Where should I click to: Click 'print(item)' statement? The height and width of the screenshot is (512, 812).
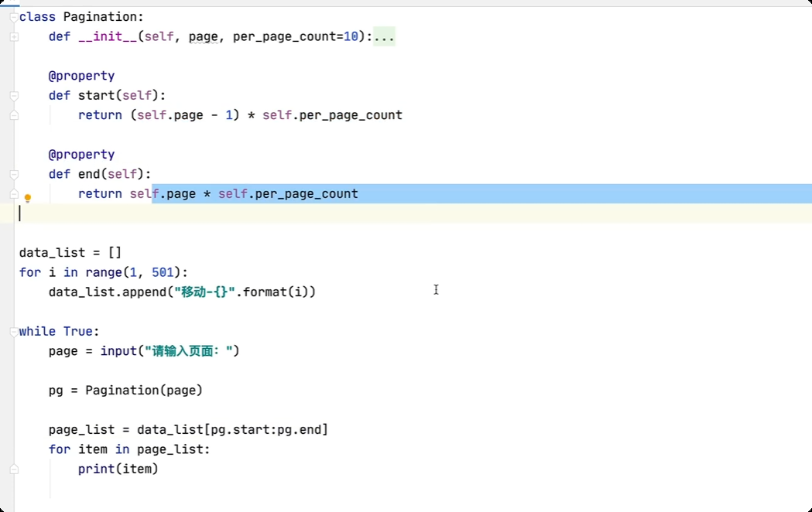coord(118,469)
